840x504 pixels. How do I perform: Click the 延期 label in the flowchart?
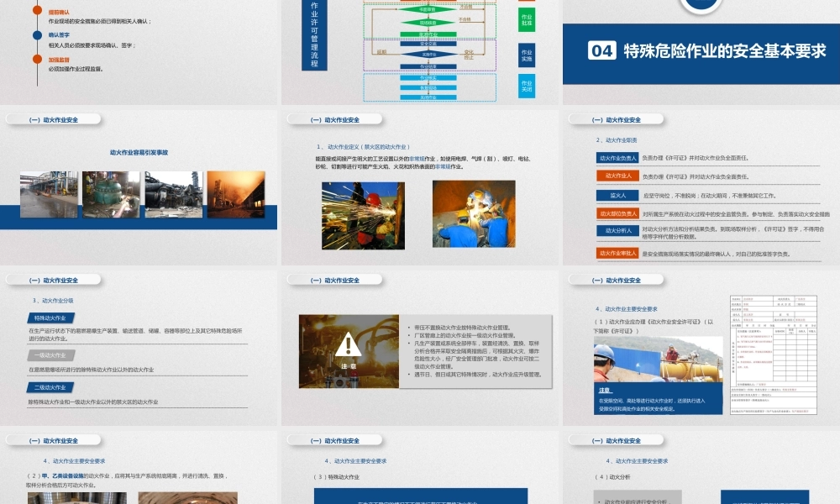381,52
